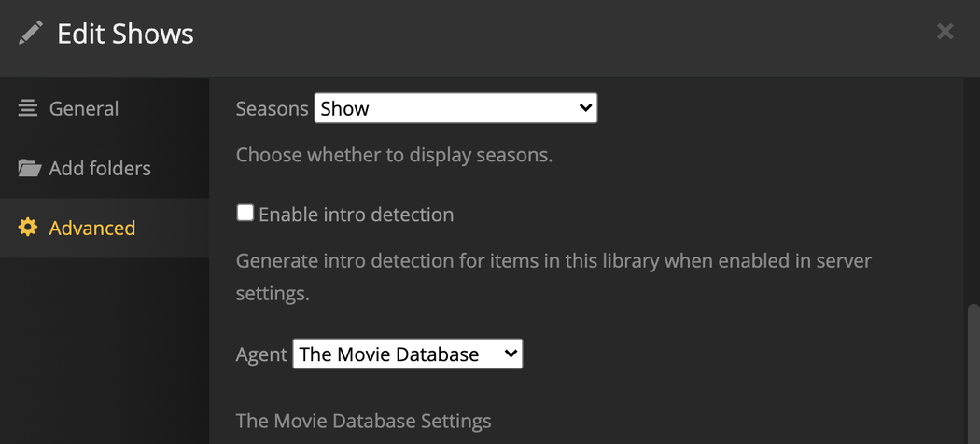Click the pencil edit icon in the header

(31, 34)
